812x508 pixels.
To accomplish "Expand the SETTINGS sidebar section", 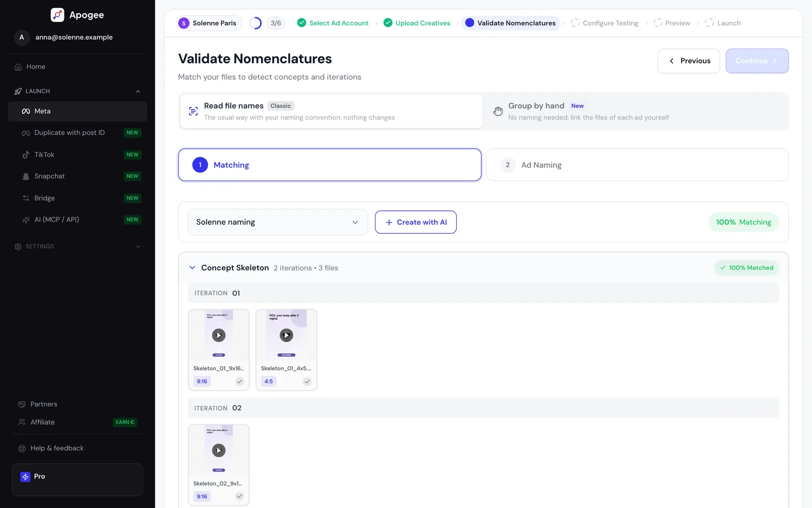I will [78, 246].
